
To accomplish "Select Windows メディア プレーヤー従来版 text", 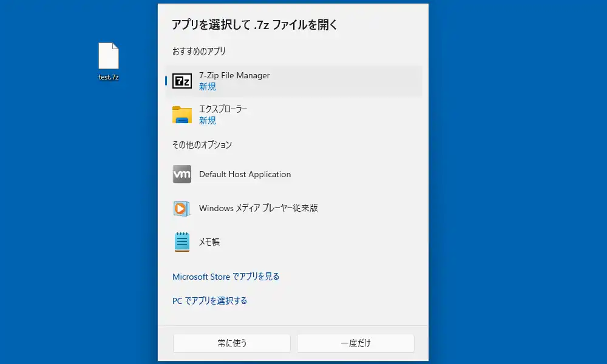I will pyautogui.click(x=258, y=208).
